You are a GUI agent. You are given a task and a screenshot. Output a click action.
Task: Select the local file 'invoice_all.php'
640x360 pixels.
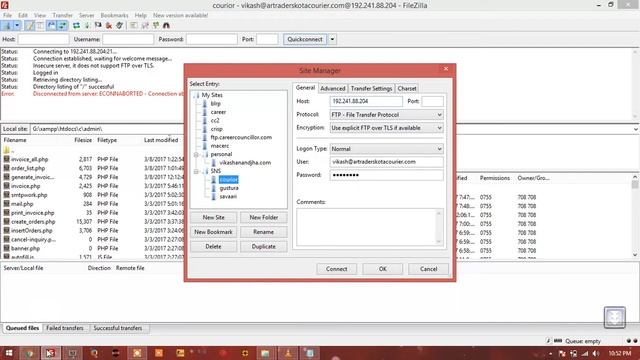(x=29, y=159)
